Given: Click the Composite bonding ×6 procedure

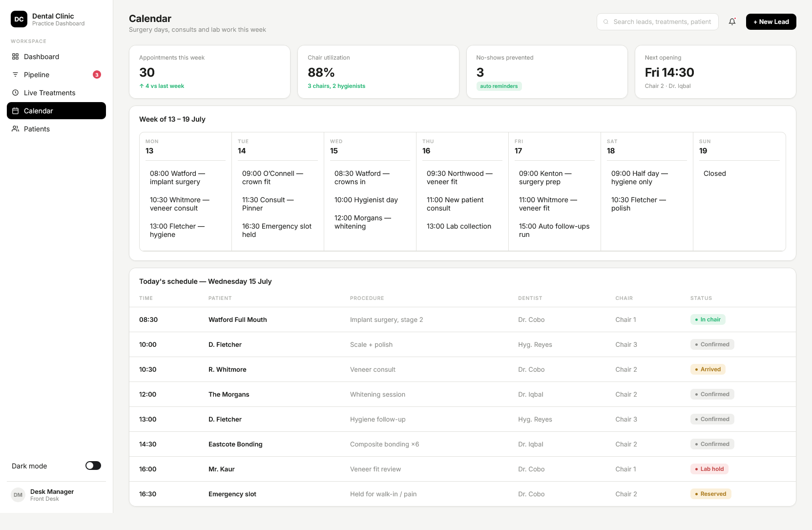Looking at the screenshot, I should 385,444.
